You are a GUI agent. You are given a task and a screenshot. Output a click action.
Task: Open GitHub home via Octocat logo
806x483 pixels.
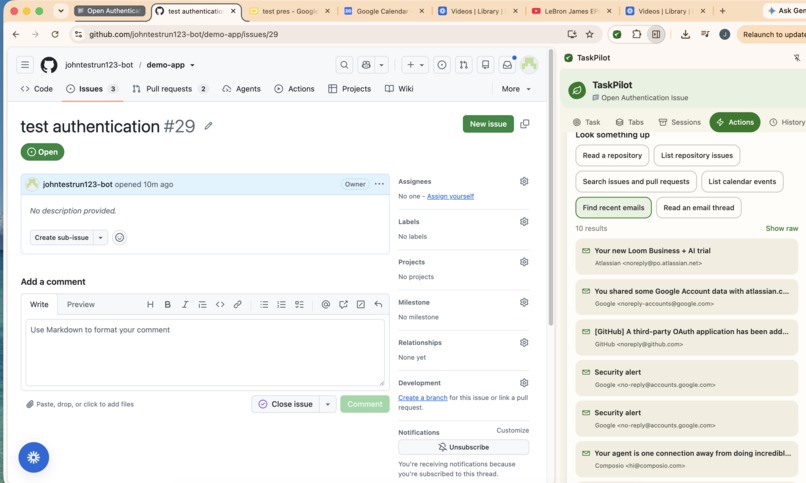pyautogui.click(x=49, y=65)
